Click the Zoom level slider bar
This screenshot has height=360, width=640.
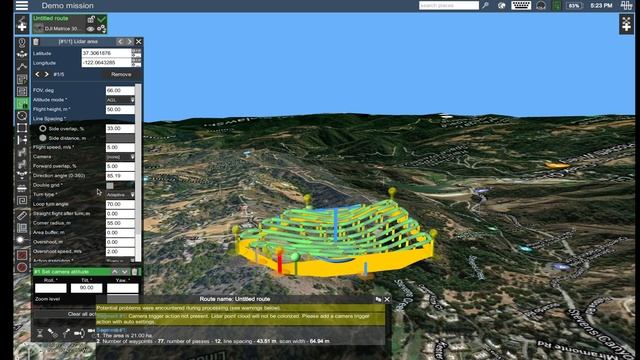coord(122,299)
